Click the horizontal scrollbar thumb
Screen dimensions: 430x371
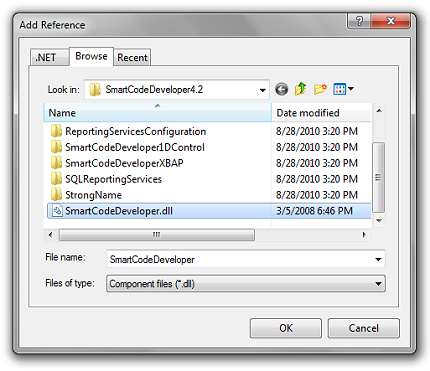point(157,235)
